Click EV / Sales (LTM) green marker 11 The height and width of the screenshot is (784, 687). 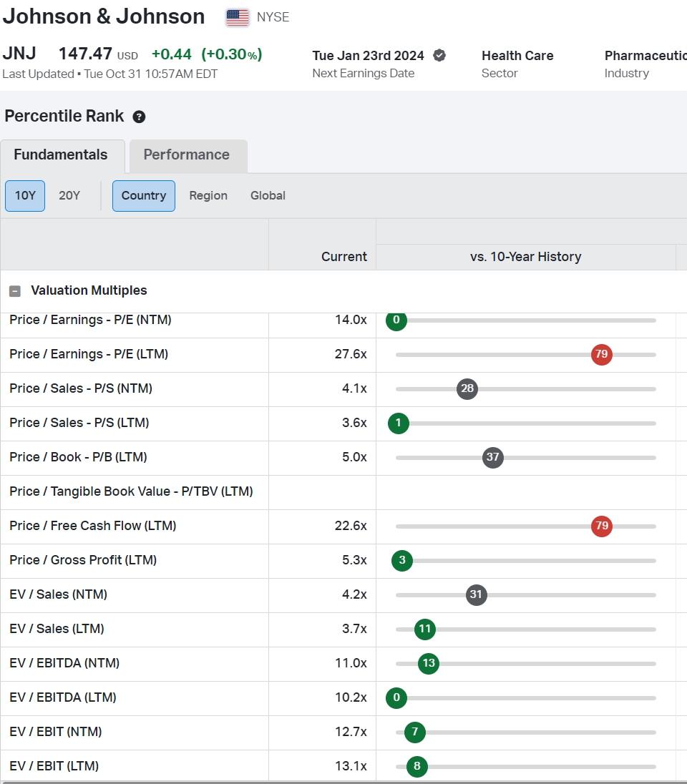pos(425,629)
